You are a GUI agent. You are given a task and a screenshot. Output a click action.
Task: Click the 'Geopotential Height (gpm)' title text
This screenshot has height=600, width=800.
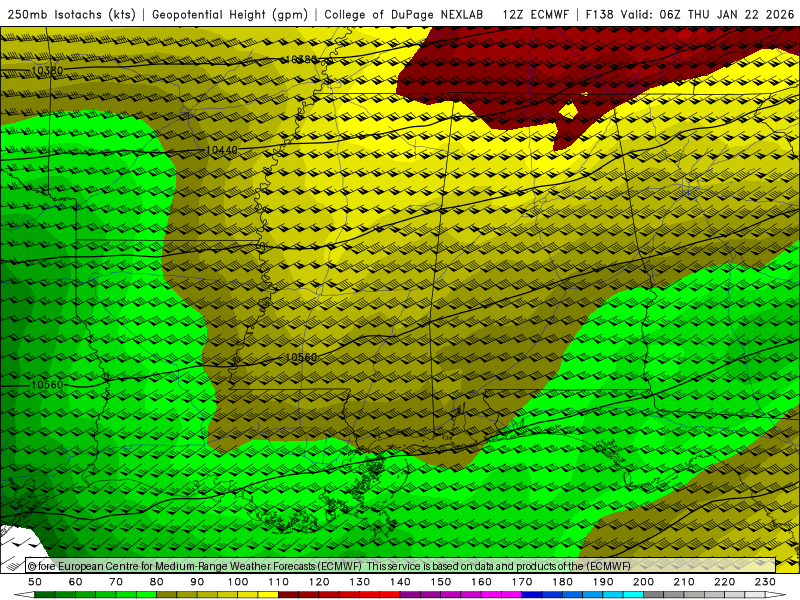click(230, 15)
